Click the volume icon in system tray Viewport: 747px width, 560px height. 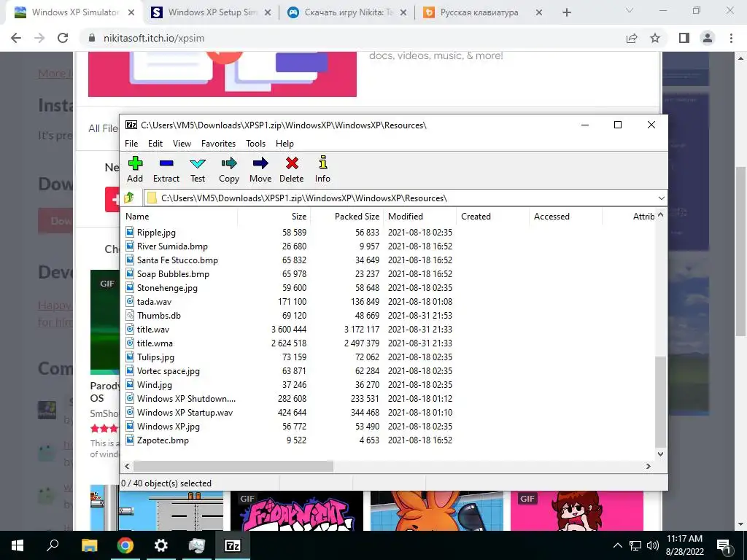(x=653, y=545)
